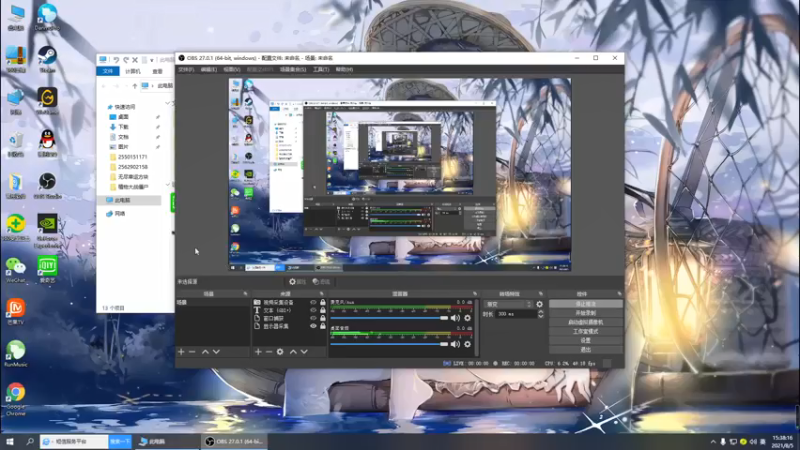The image size is (800, 450).
Task: Toggle visibility of 窗口捕获 source
Action: click(313, 318)
